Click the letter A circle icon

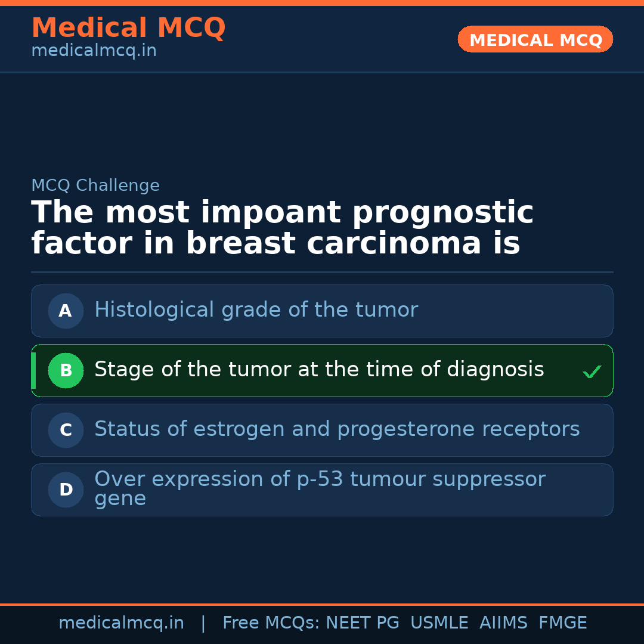[x=66, y=311]
